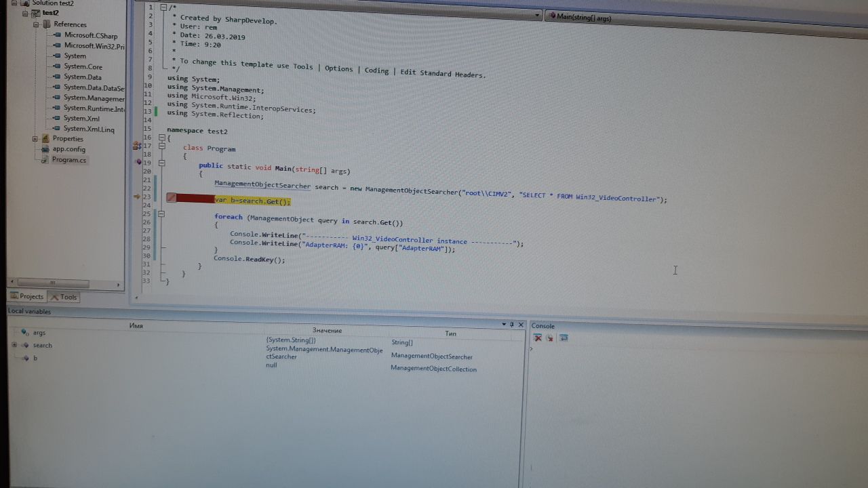Click the using System.Reflection; line
The width and height of the screenshot is (868, 488).
click(215, 115)
